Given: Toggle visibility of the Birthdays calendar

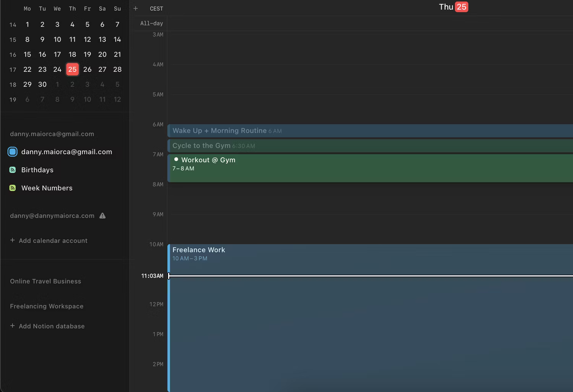Looking at the screenshot, I should [37, 169].
